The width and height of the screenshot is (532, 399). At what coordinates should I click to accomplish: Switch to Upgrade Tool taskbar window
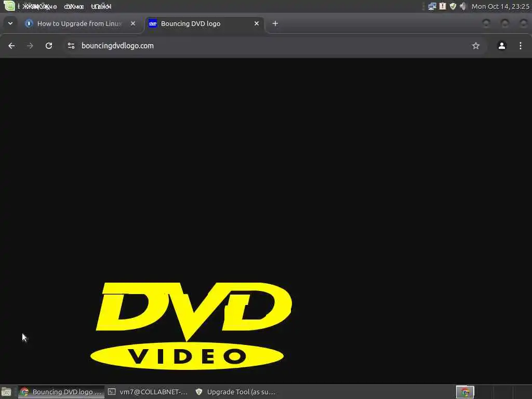coord(236,392)
